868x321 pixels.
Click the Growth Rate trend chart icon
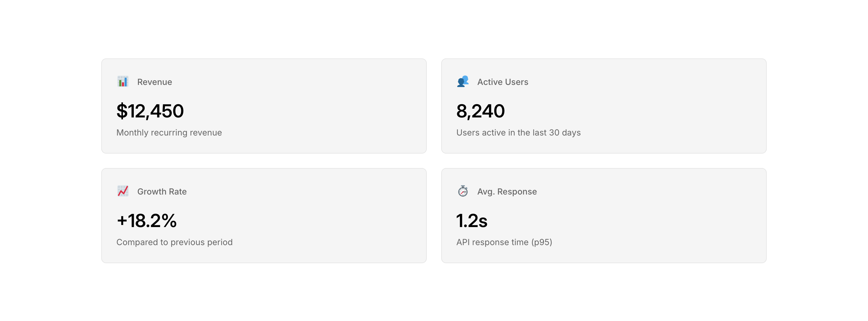pyautogui.click(x=123, y=191)
